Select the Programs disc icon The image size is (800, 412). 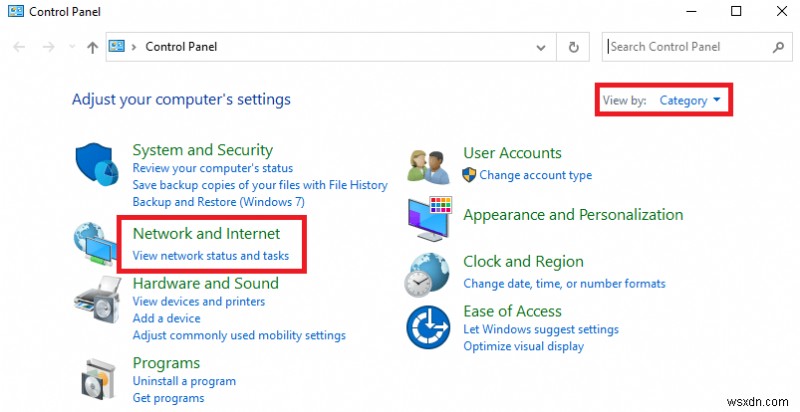[98, 376]
